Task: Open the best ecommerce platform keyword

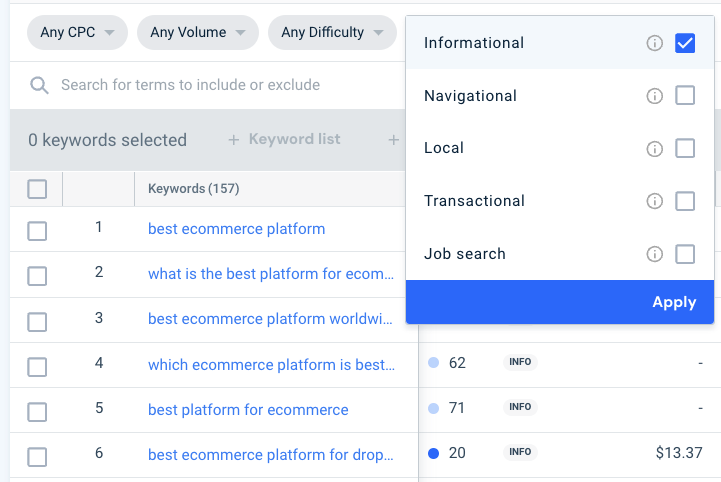Action: click(x=236, y=229)
